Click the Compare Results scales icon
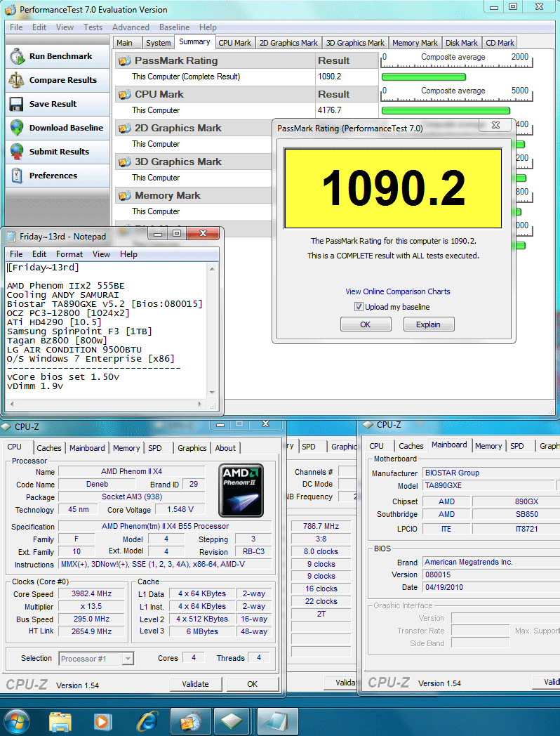Viewport: 560px width, 736px height. pos(17,80)
